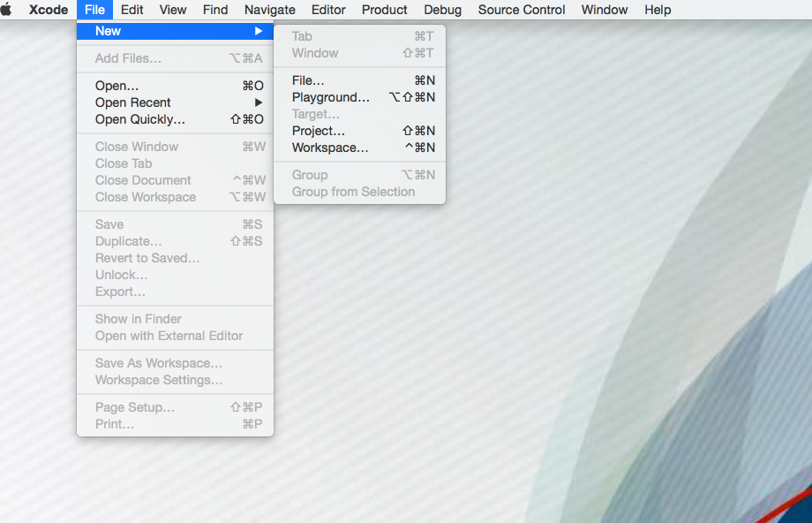Click the disabled Group item
This screenshot has width=812, height=523.
coord(359,175)
